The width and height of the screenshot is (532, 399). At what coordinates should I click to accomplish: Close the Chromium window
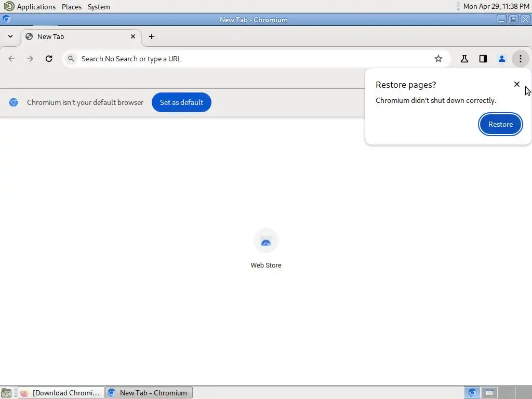(x=525, y=20)
